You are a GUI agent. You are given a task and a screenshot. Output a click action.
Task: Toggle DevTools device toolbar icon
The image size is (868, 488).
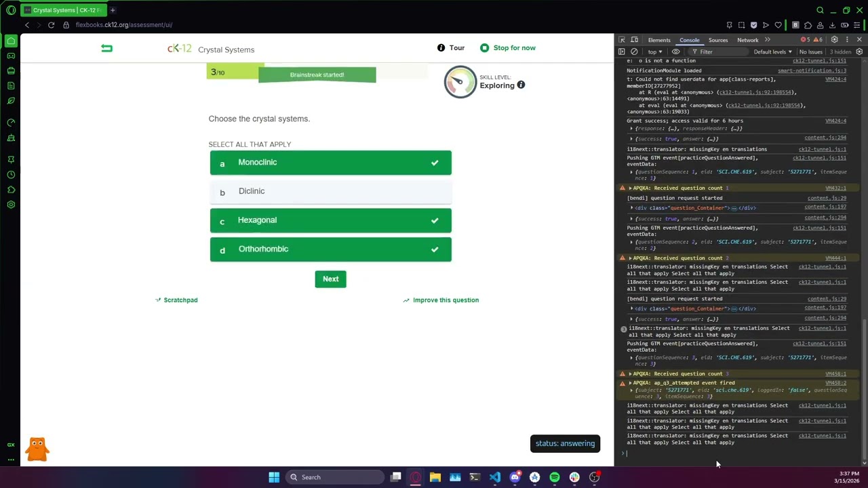(x=634, y=40)
